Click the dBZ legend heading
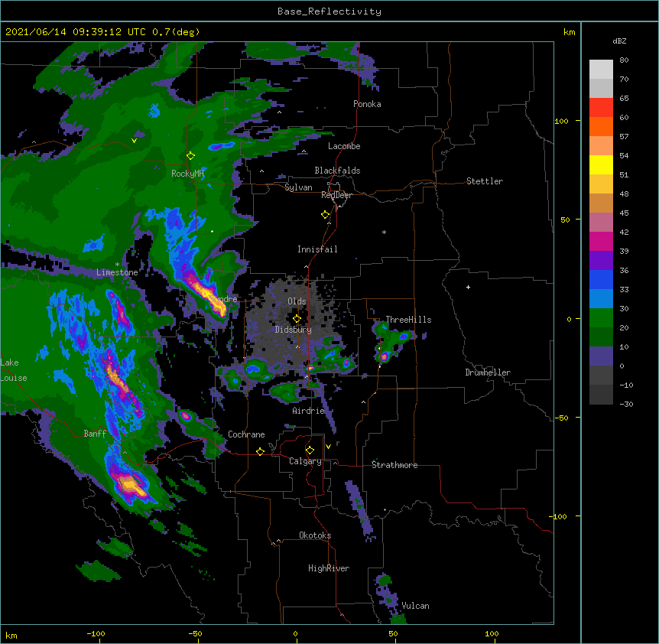659x644 pixels. pyautogui.click(x=619, y=41)
